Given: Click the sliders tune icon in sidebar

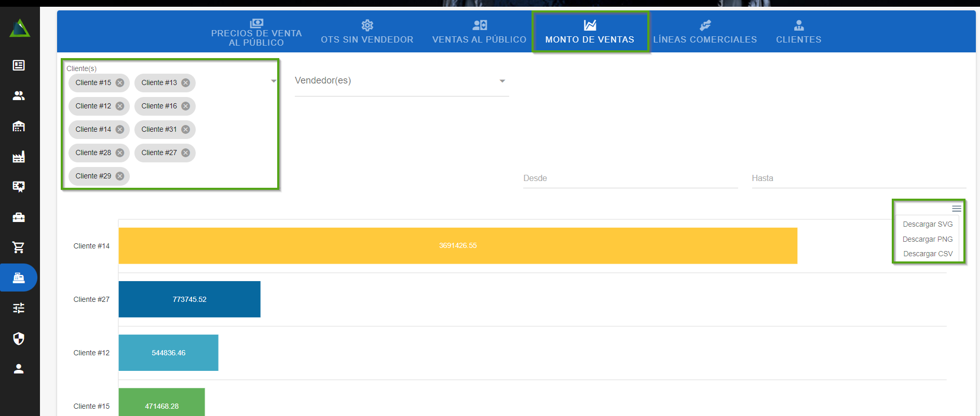Looking at the screenshot, I should click(x=19, y=308).
